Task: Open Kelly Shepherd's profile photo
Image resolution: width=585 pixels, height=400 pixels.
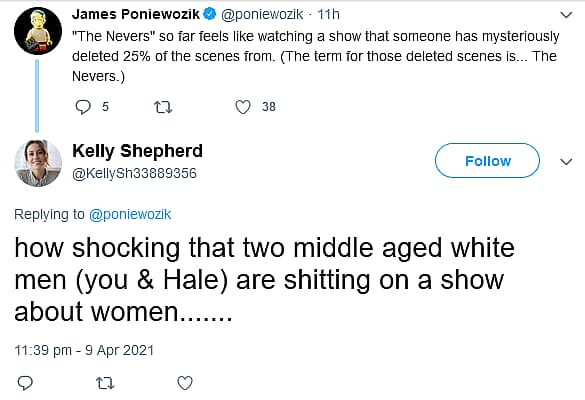Action: (38, 163)
